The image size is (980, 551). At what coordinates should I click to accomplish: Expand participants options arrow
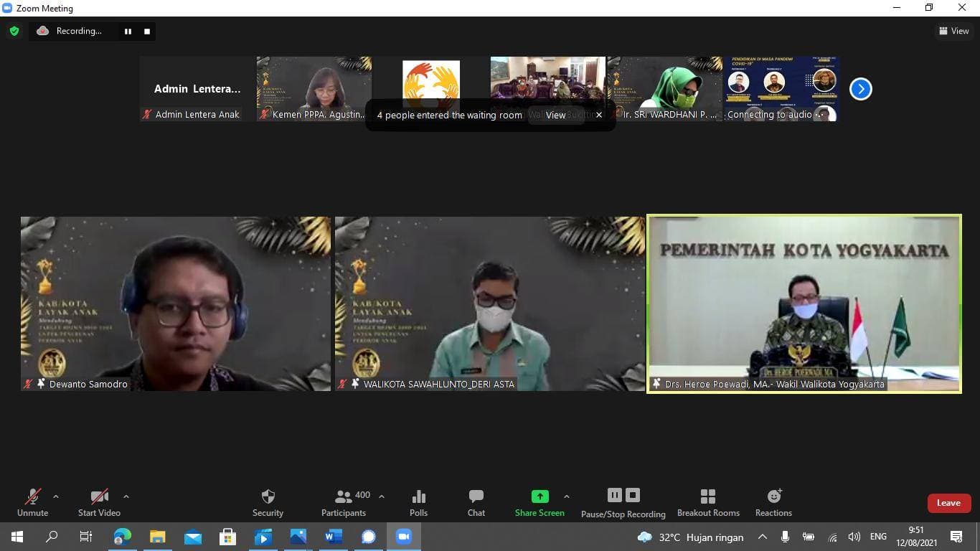click(x=382, y=496)
